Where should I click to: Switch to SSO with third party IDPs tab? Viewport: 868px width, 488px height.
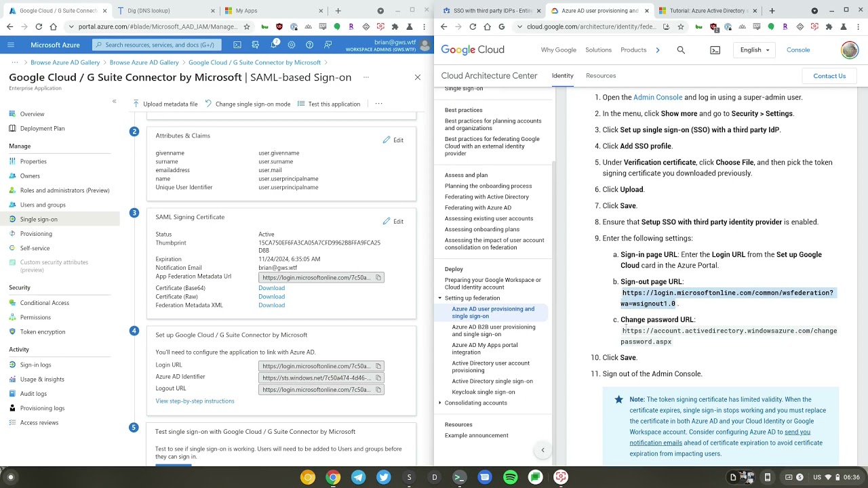point(492,11)
